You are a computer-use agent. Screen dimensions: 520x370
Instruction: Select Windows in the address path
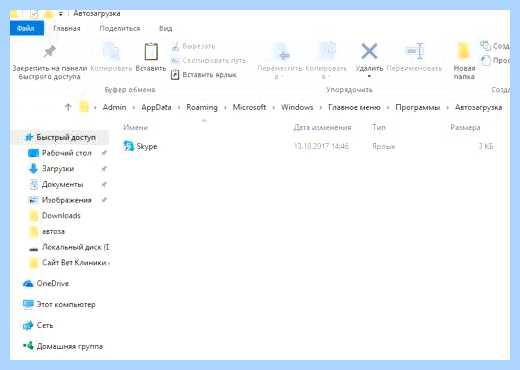point(297,107)
